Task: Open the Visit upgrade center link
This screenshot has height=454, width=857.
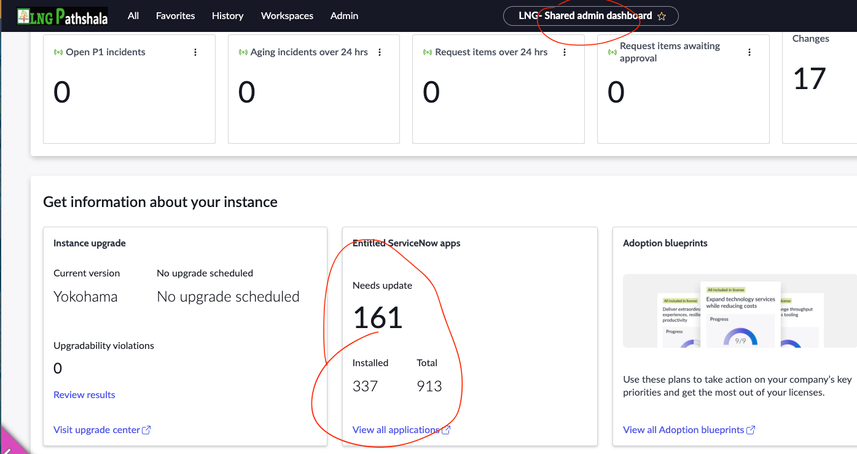Action: 96,430
